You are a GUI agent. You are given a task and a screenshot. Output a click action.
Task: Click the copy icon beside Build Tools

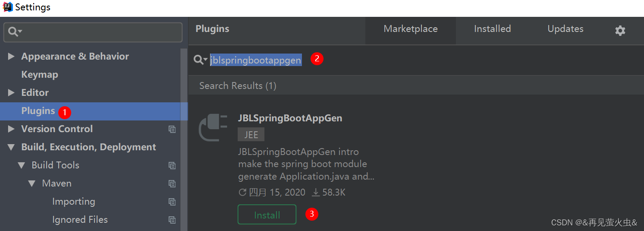172,165
